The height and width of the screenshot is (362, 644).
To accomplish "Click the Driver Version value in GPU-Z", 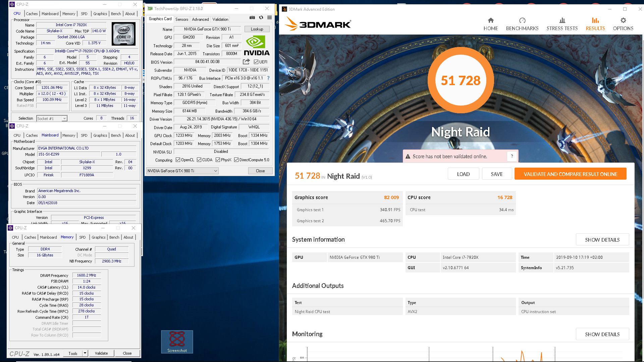I will click(221, 119).
